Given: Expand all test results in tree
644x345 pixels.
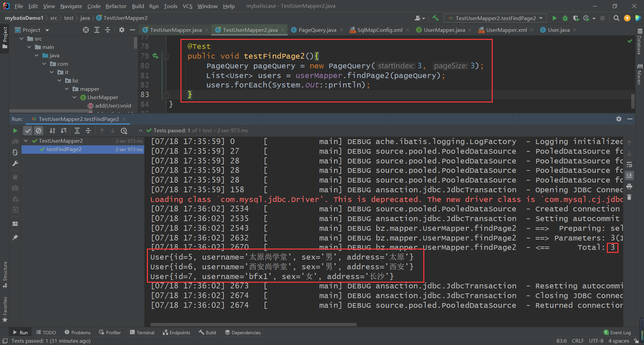Looking at the screenshot, I should [x=77, y=131].
